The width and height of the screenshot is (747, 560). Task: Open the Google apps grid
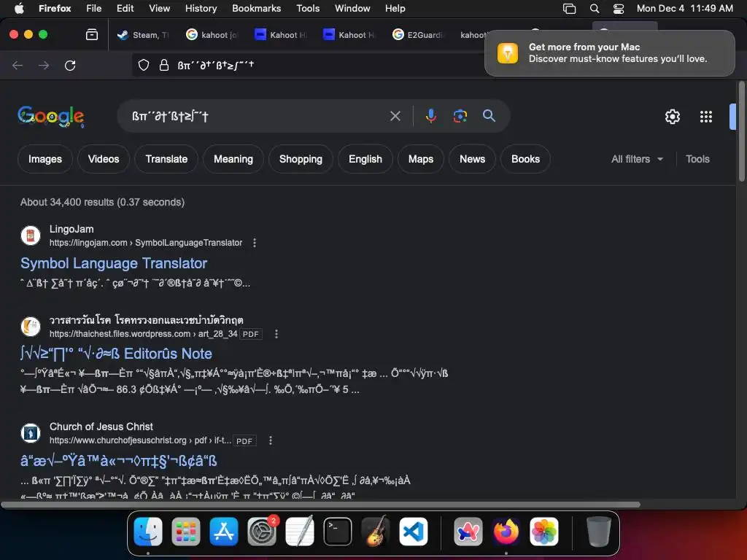point(706,117)
